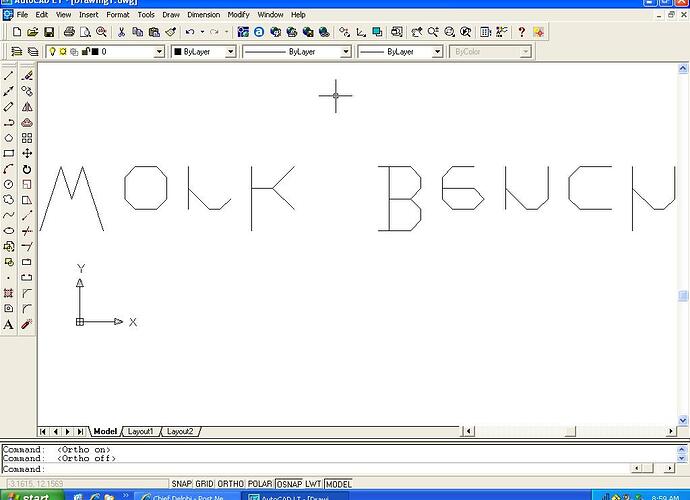Screen dimensions: 690x500
Task: Select the Erase modify tool
Action: tap(27, 76)
